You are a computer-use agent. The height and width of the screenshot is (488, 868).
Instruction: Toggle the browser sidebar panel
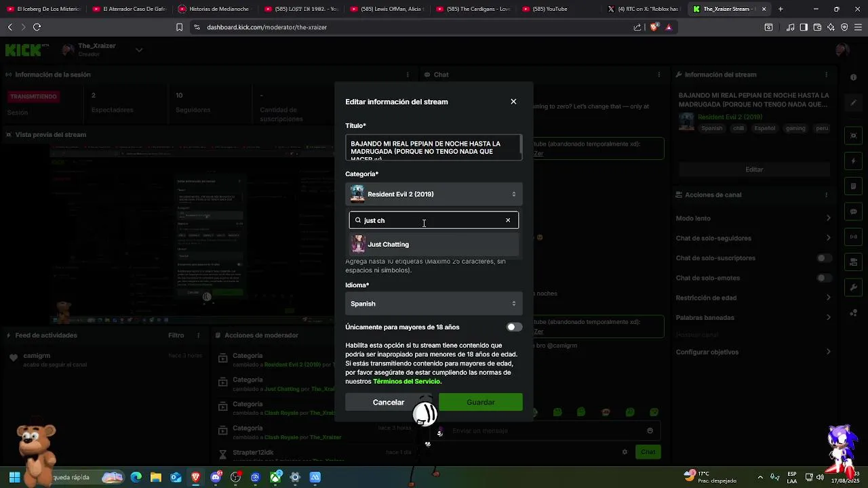(804, 27)
